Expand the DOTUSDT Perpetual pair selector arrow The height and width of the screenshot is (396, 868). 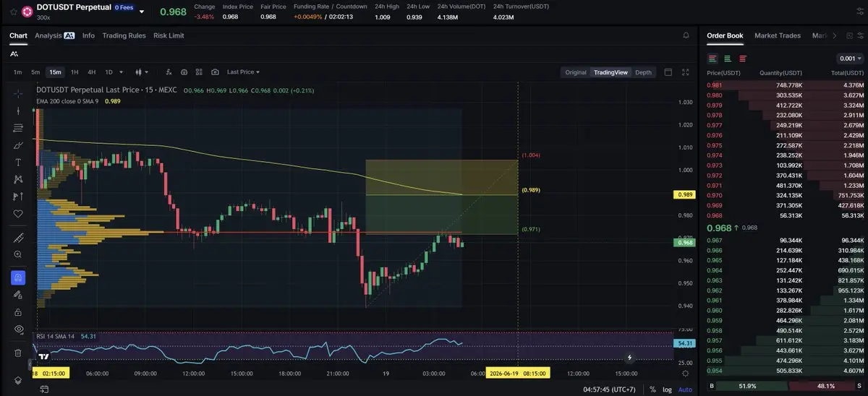pyautogui.click(x=142, y=12)
